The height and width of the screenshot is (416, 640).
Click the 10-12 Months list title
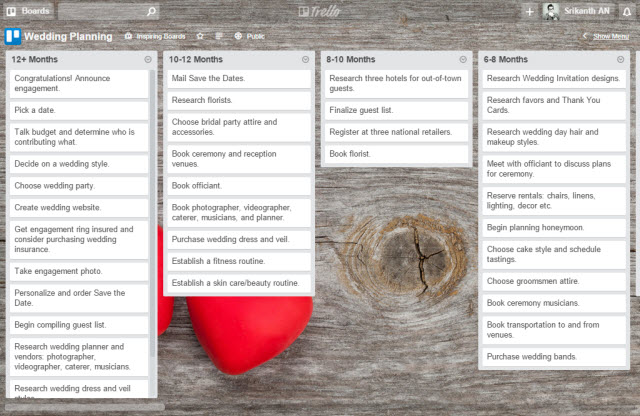coord(196,60)
